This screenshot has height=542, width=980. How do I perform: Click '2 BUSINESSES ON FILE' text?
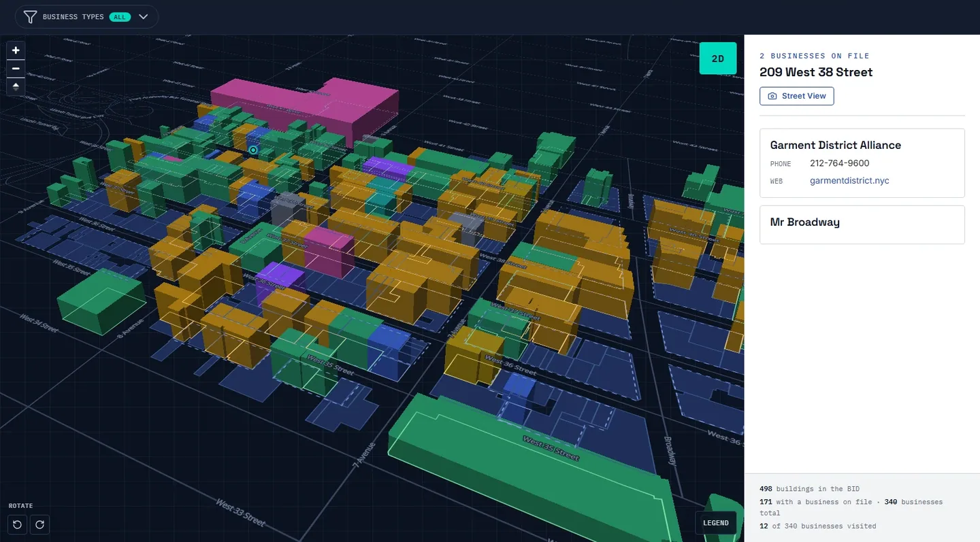pyautogui.click(x=815, y=56)
